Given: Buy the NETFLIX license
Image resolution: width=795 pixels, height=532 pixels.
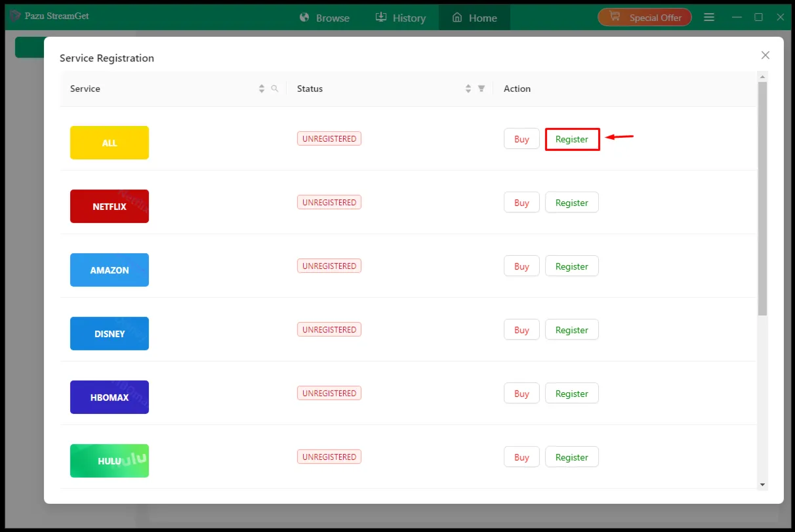Looking at the screenshot, I should click(x=521, y=203).
